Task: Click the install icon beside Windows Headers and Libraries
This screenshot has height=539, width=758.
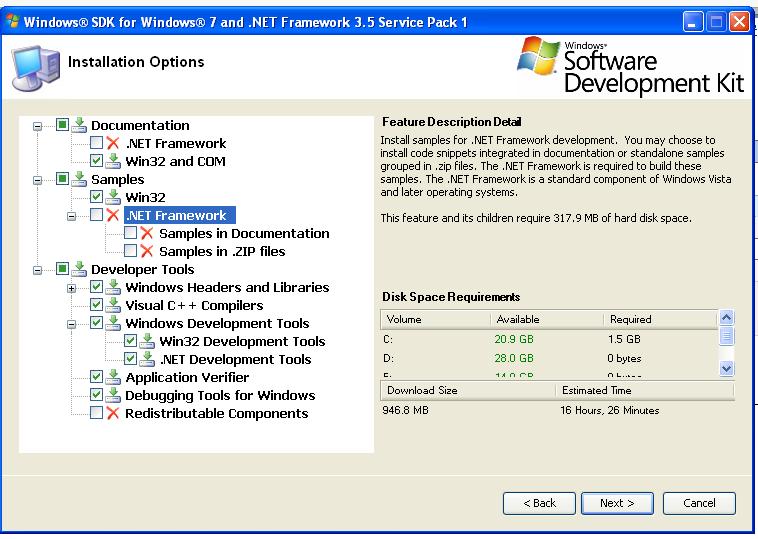Action: (113, 287)
